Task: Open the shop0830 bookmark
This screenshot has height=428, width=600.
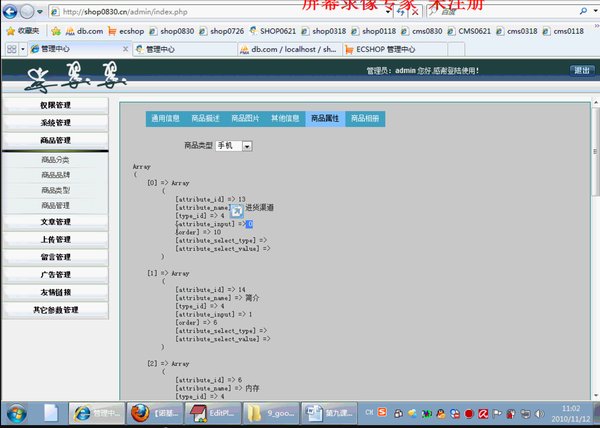Action: [171, 31]
